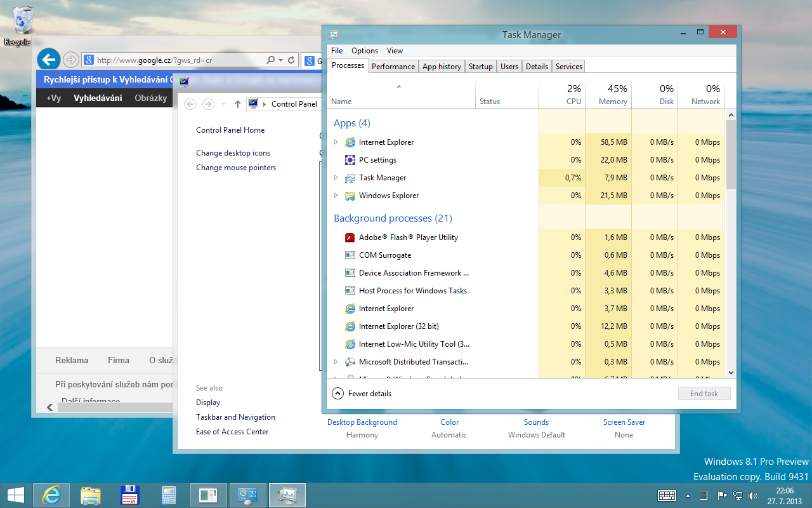Open File Explorer from the taskbar
Viewport: 812px width, 508px height.
click(91, 495)
